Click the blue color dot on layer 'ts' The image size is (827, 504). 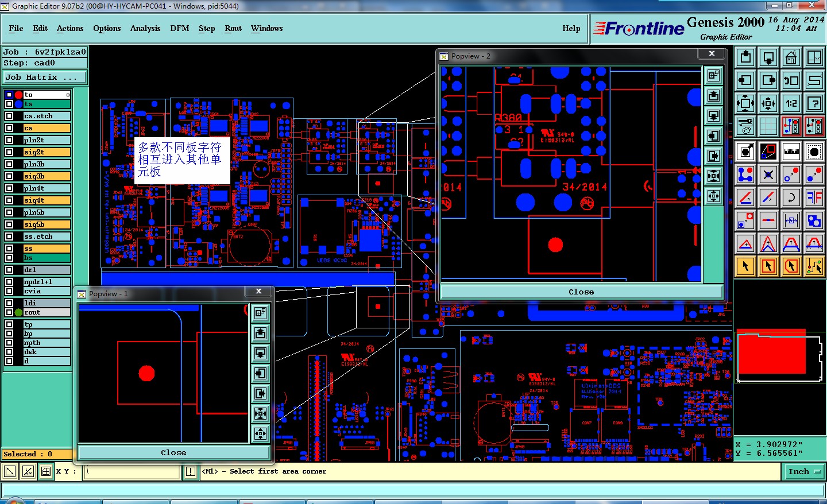(19, 104)
